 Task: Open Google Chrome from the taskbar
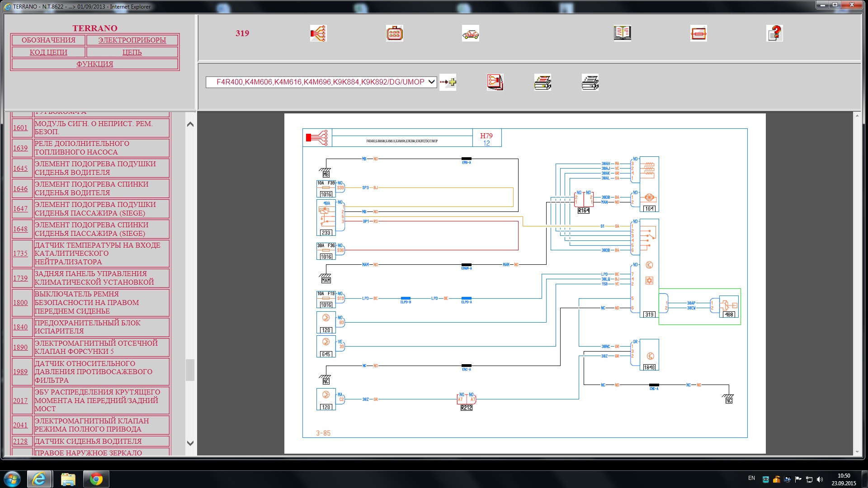click(x=96, y=479)
